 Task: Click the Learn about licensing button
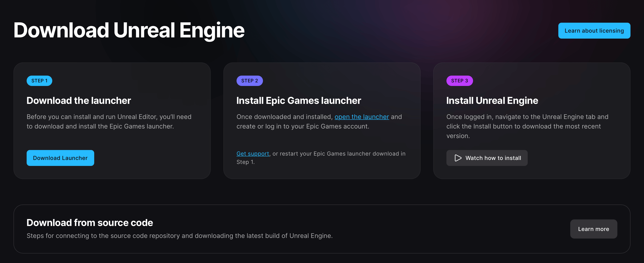[594, 30]
